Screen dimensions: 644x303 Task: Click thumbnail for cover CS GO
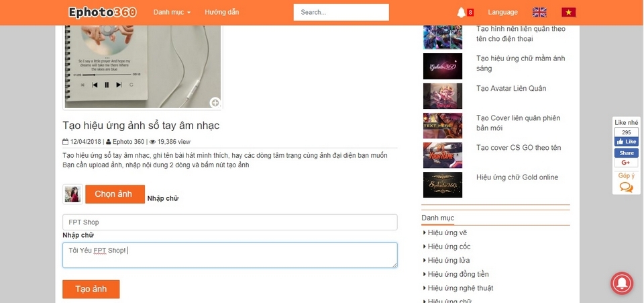(x=442, y=155)
